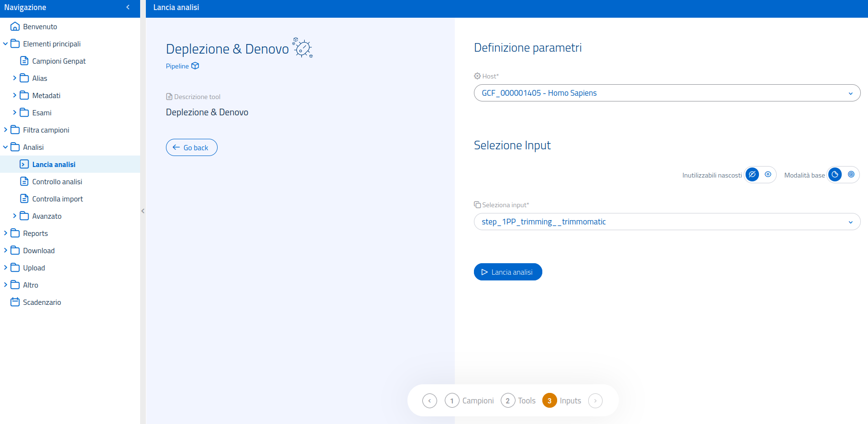Click the Go back button

(x=191, y=147)
